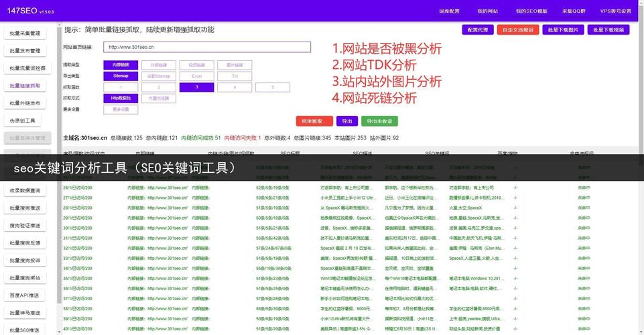Click the red 结束抓取 button

coord(314,121)
